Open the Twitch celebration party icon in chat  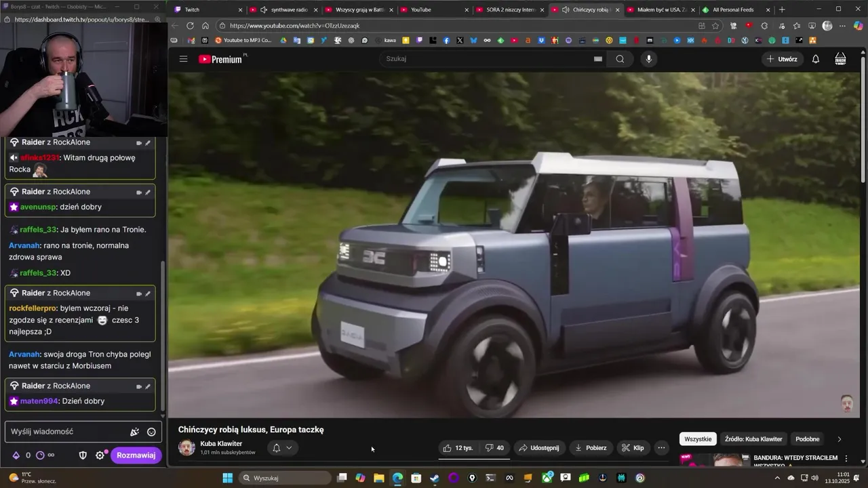pos(134,432)
